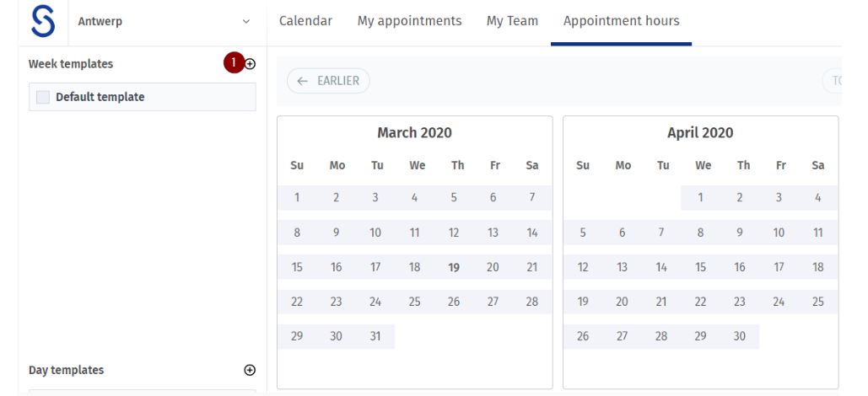Open the Antwerp location dropdown

pyautogui.click(x=164, y=22)
